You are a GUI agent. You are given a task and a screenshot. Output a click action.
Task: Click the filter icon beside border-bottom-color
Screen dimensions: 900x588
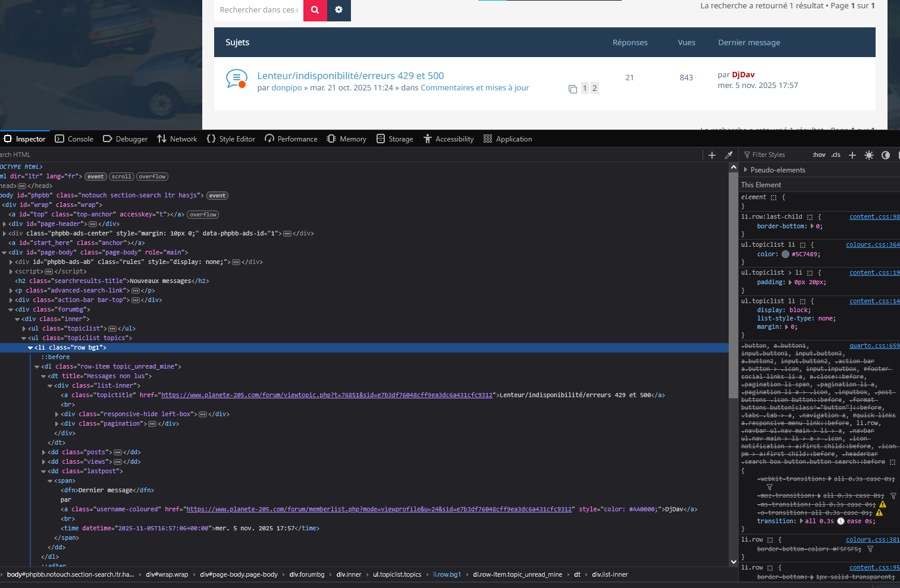click(x=870, y=549)
